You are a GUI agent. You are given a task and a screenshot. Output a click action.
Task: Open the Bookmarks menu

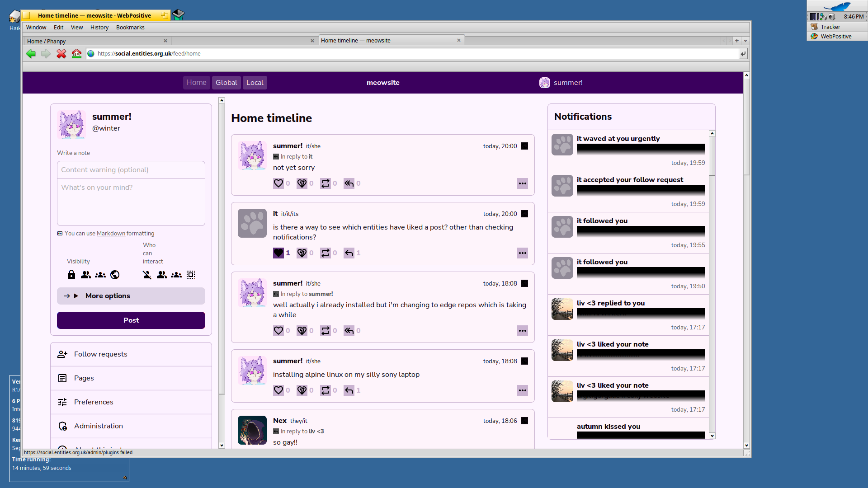(x=130, y=28)
